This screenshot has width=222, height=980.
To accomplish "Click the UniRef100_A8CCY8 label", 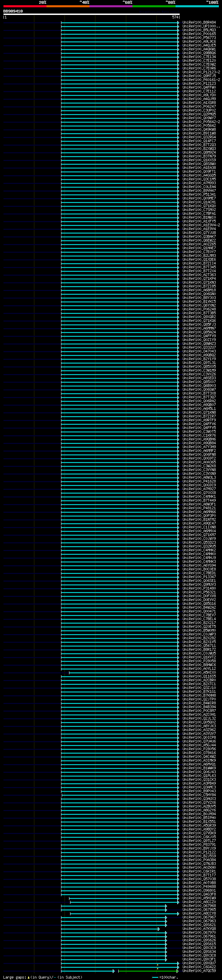I will coord(199,913).
